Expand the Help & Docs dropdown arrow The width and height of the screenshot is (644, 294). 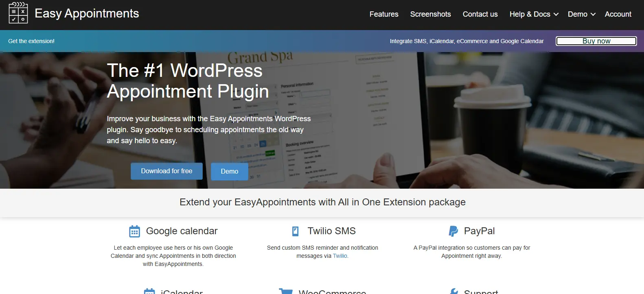click(556, 14)
